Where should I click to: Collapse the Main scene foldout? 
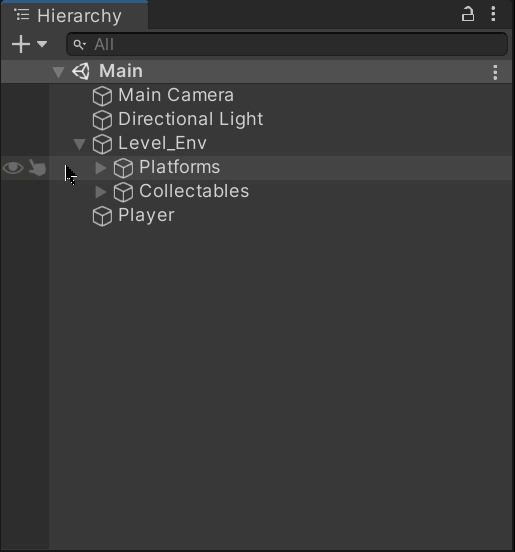click(58, 72)
